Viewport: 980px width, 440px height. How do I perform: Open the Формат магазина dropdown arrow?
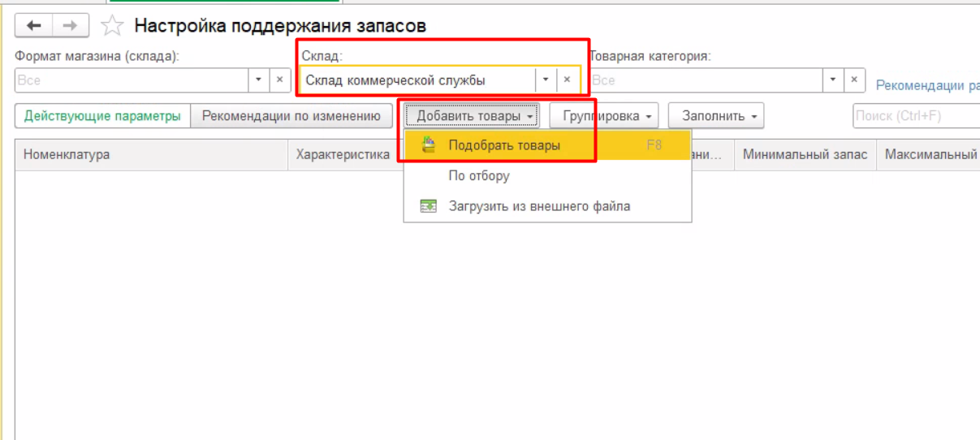[258, 80]
